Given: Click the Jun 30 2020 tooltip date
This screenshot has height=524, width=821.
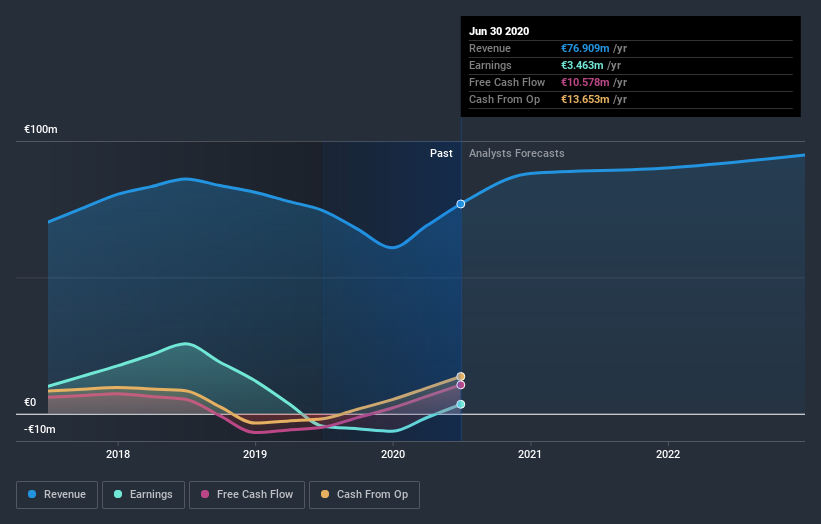Looking at the screenshot, I should tap(499, 31).
